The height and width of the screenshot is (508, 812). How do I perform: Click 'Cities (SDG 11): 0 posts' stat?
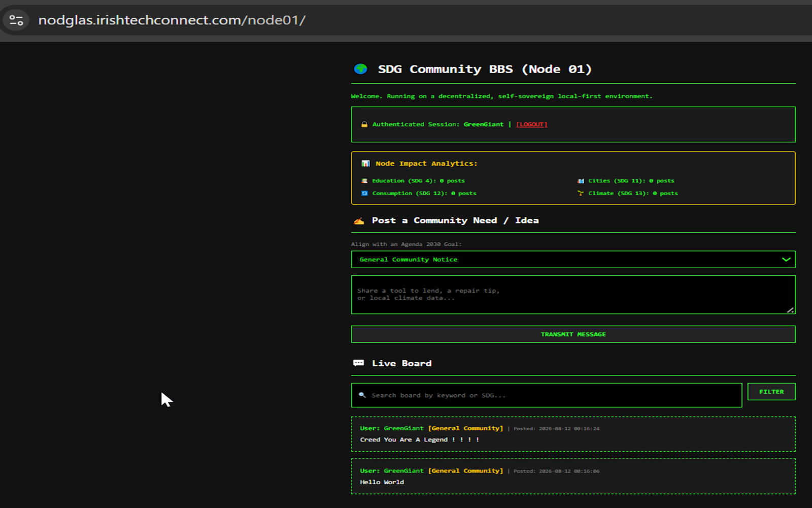coord(631,181)
